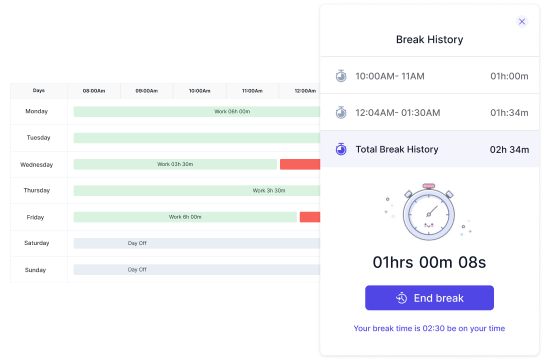Click Wednesday's Work 03h 30m green bar

(175, 164)
